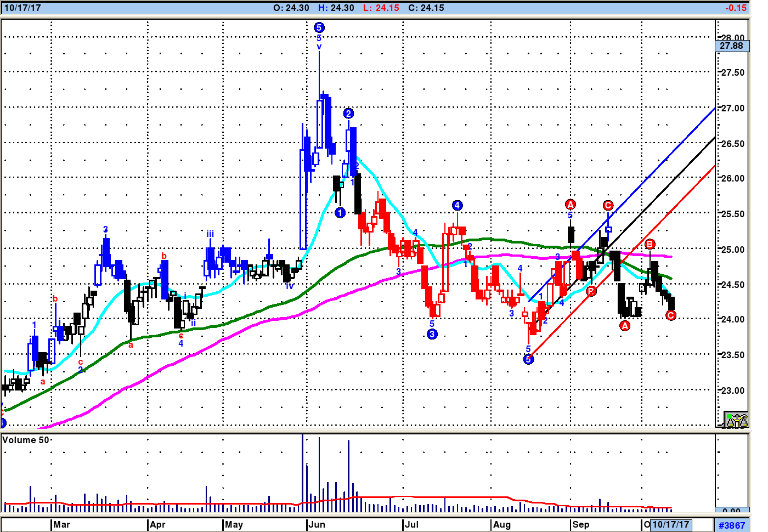Image resolution: width=768 pixels, height=532 pixels.
Task: Click the closing price C: 24.15 in header
Action: [x=426, y=8]
